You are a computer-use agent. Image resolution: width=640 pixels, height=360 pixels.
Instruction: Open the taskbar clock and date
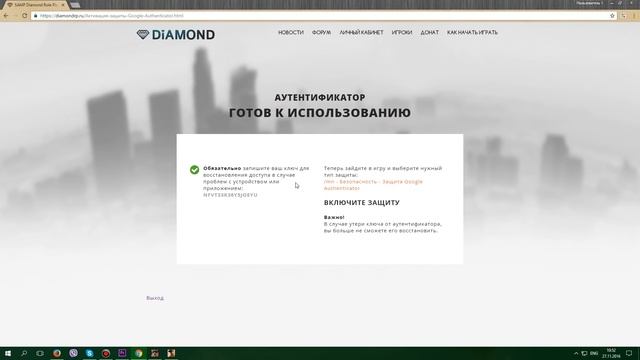[x=611, y=353]
